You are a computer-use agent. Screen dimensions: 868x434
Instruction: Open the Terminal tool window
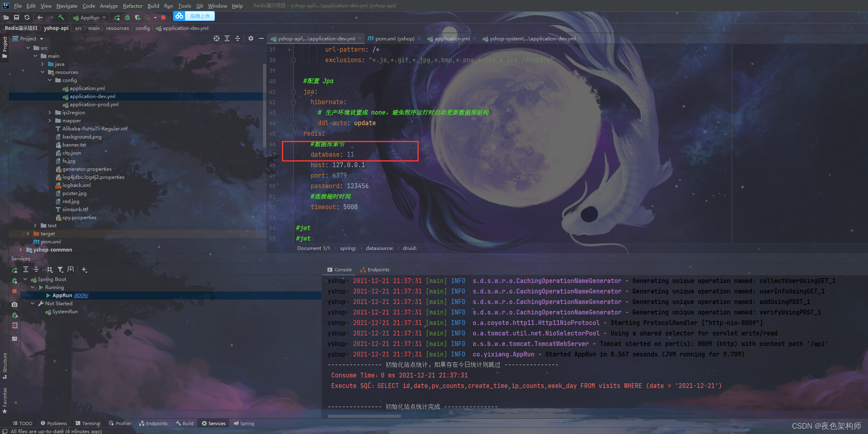pyautogui.click(x=88, y=423)
